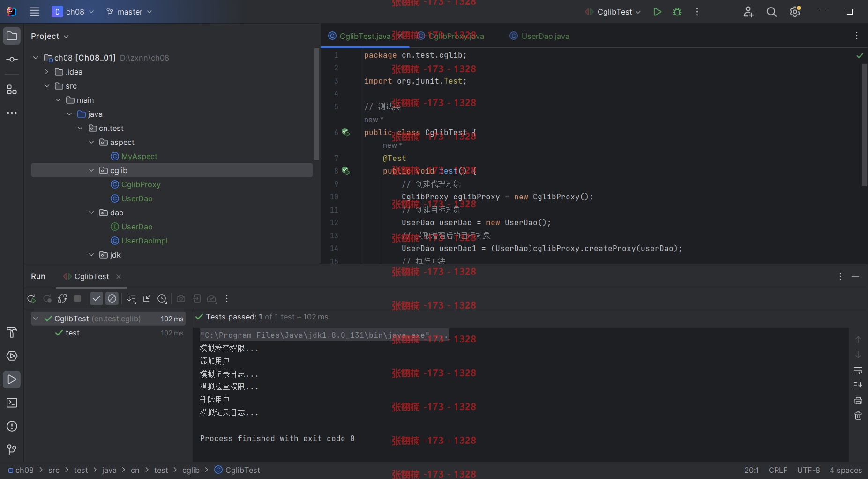This screenshot has height=479, width=868.
Task: Sort tests via sort button
Action: point(131,298)
